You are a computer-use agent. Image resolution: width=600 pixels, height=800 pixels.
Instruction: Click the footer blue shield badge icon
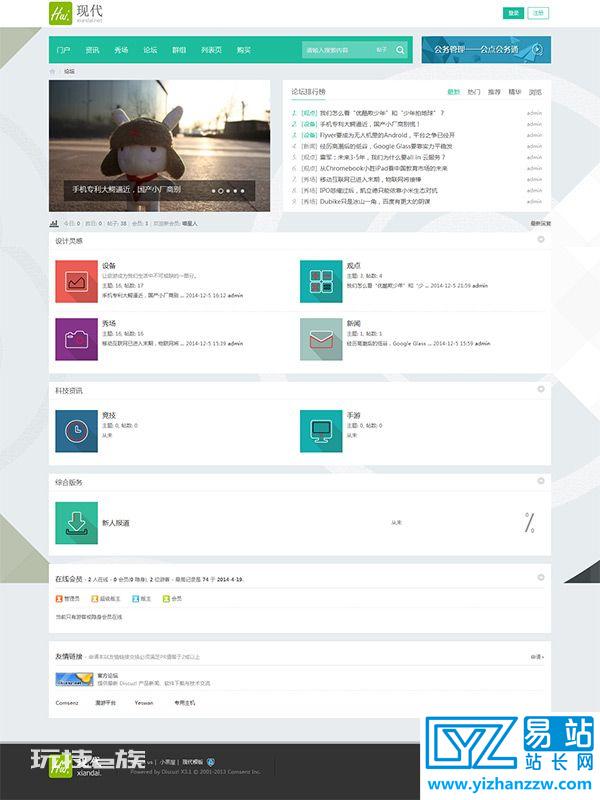coord(211,762)
